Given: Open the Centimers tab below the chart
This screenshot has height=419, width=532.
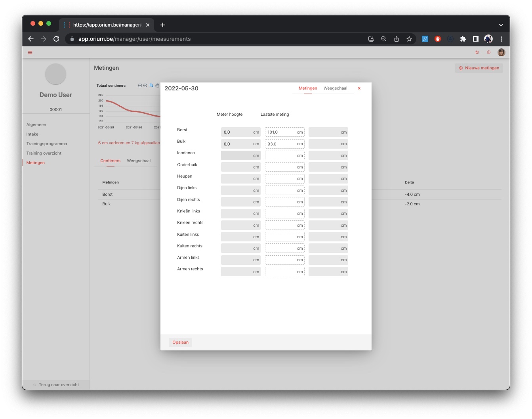Looking at the screenshot, I should pos(110,161).
